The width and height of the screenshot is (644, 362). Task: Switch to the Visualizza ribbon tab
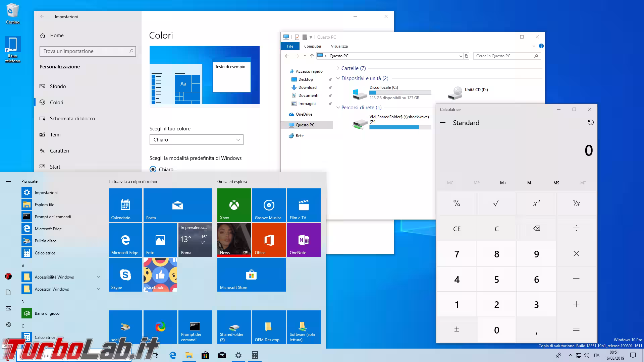(x=339, y=46)
